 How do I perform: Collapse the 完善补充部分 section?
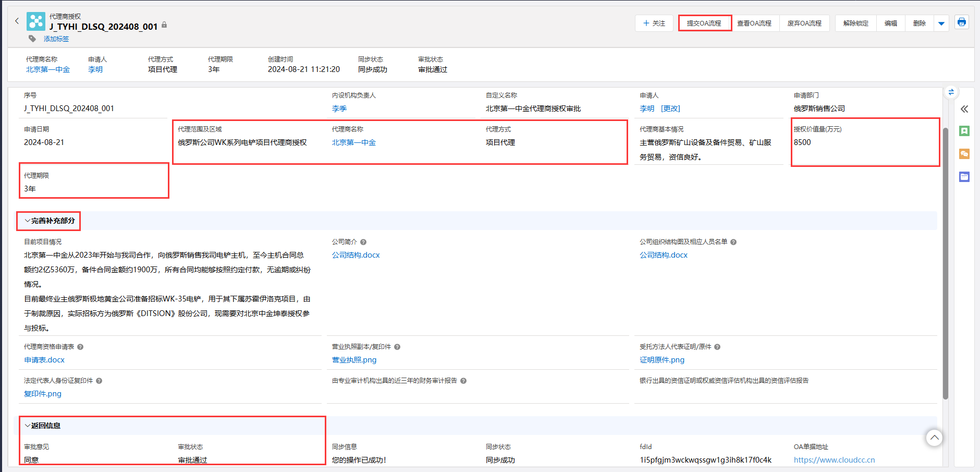(x=28, y=221)
